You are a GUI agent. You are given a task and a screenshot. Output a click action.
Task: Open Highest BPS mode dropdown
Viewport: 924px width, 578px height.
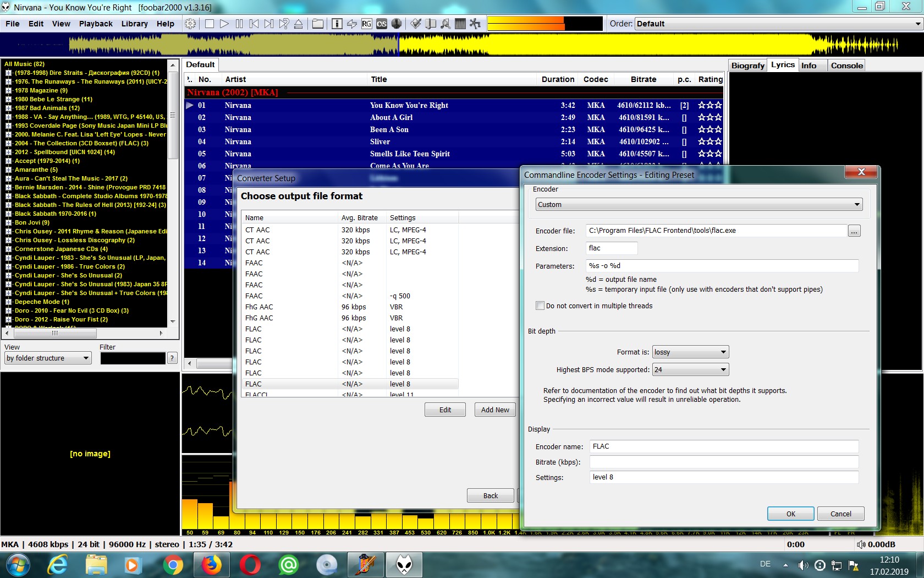pos(690,369)
